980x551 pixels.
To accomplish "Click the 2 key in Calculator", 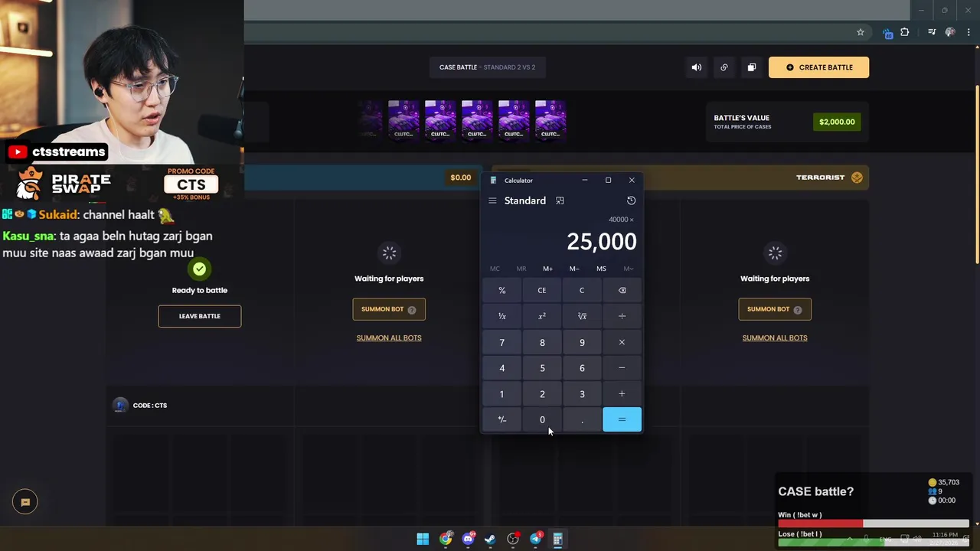I will point(542,394).
